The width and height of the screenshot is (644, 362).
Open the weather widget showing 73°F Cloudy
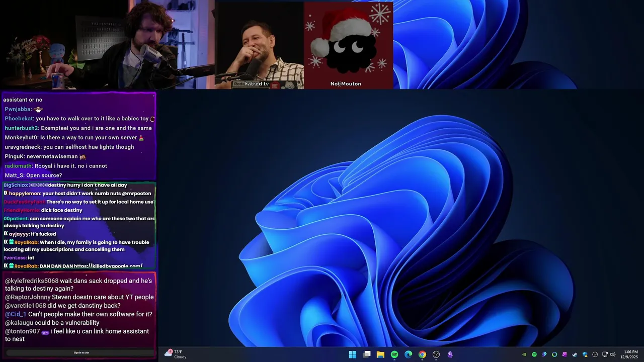coord(176,354)
